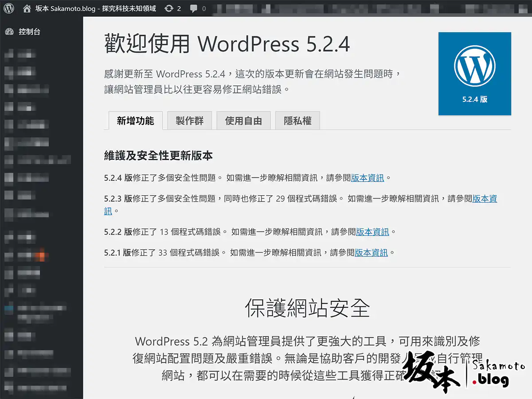This screenshot has width=532, height=399.
Task: Open 版本資訊 link for version 5.2.4
Action: 368,178
